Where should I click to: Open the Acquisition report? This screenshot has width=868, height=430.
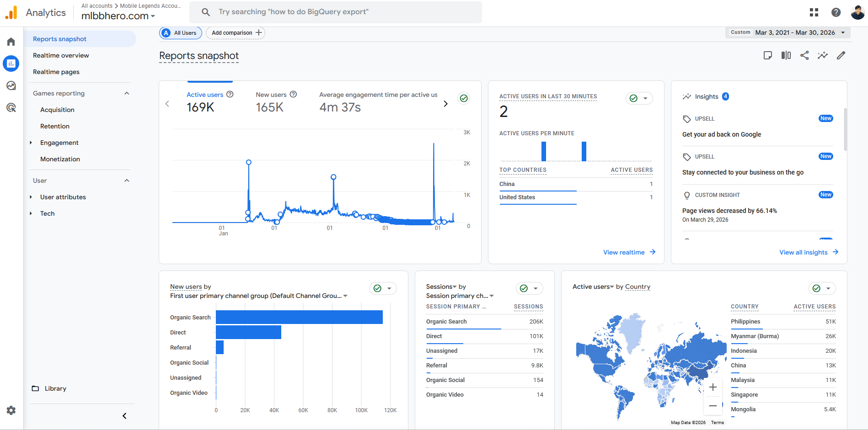pyautogui.click(x=57, y=110)
